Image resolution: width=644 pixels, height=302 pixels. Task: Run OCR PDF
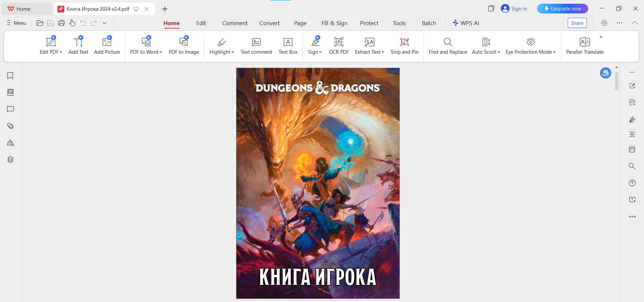pos(339,45)
